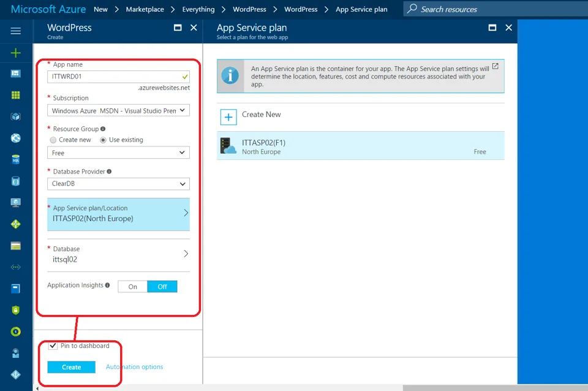588x391 pixels.
Task: Open Storage accounts icon in sidebar
Action: click(15, 246)
